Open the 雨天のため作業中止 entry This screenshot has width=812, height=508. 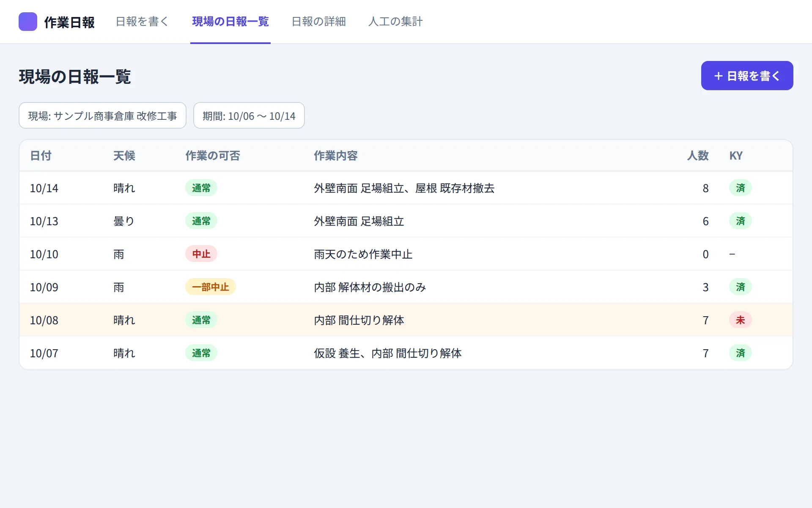(x=363, y=254)
